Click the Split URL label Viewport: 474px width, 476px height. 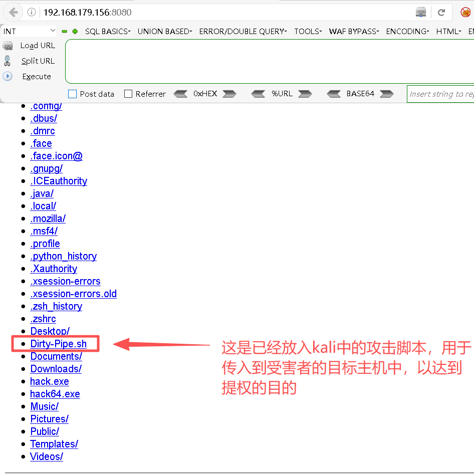(38, 61)
